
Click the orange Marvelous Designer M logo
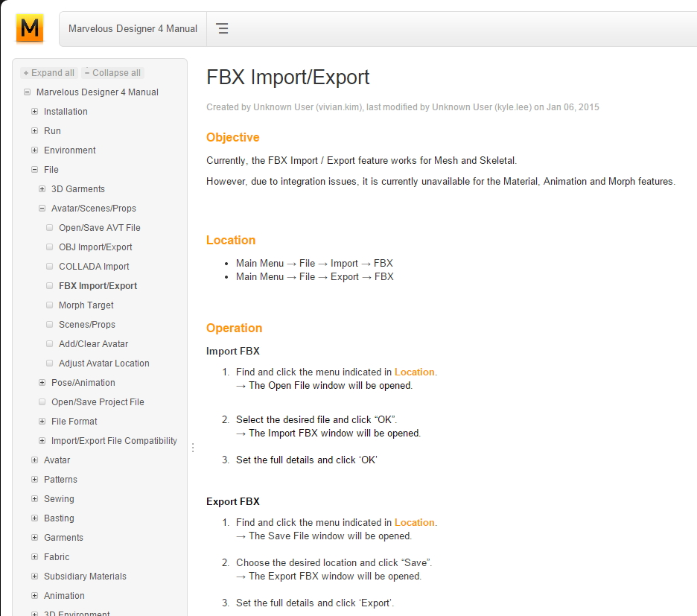[x=29, y=28]
